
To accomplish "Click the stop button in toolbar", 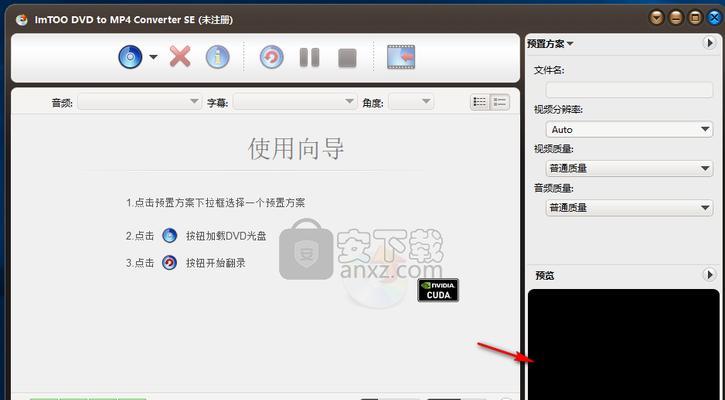I will click(x=347, y=58).
